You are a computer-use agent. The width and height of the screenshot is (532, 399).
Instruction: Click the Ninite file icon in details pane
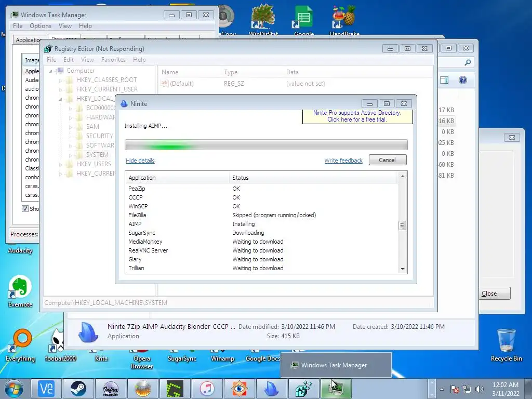coord(88,331)
